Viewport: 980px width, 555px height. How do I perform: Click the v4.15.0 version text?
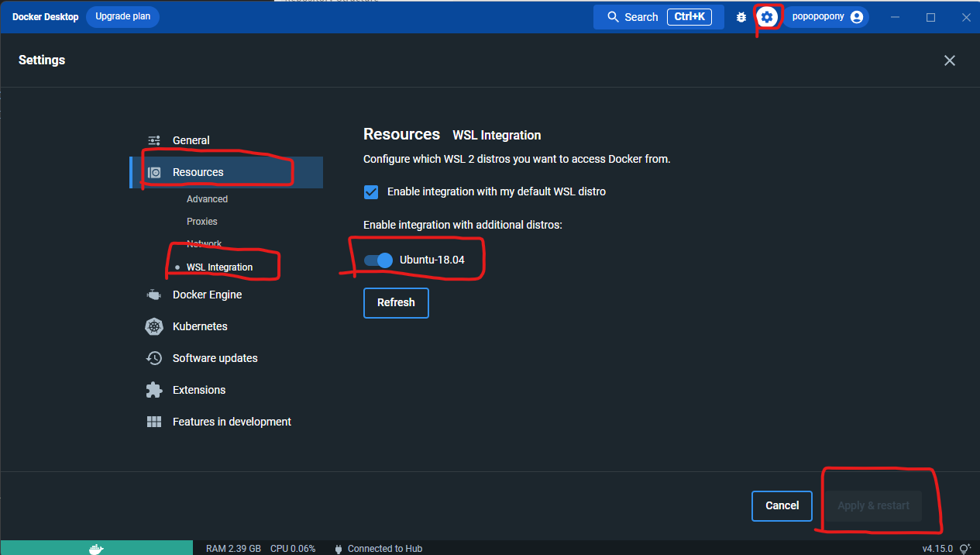[937, 549]
